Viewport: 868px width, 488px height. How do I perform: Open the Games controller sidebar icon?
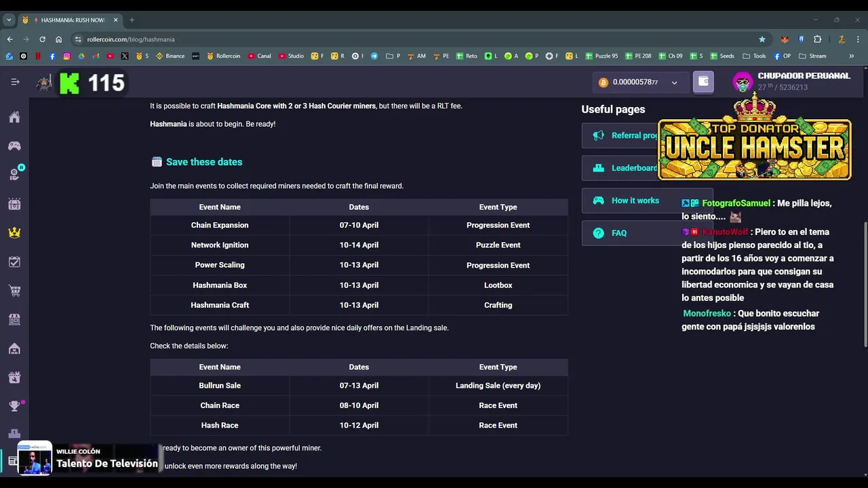[14, 146]
